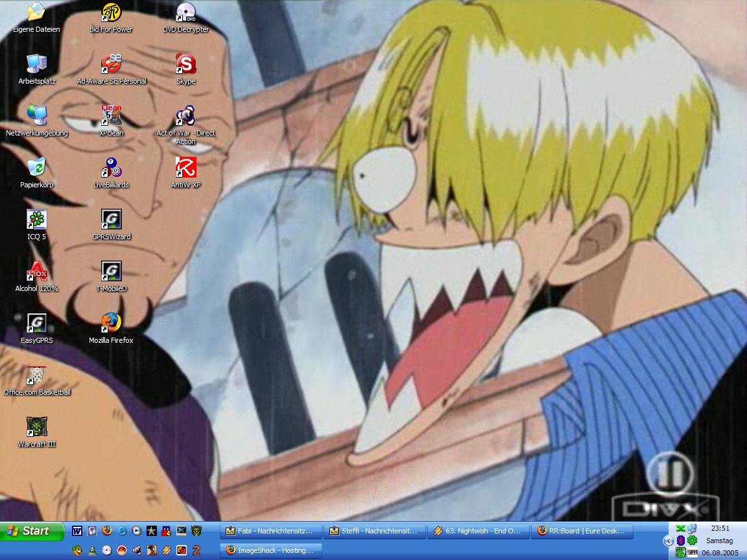The height and width of the screenshot is (560, 747).
Task: Open Mozilla Firefox desktop shortcut
Action: click(x=111, y=329)
